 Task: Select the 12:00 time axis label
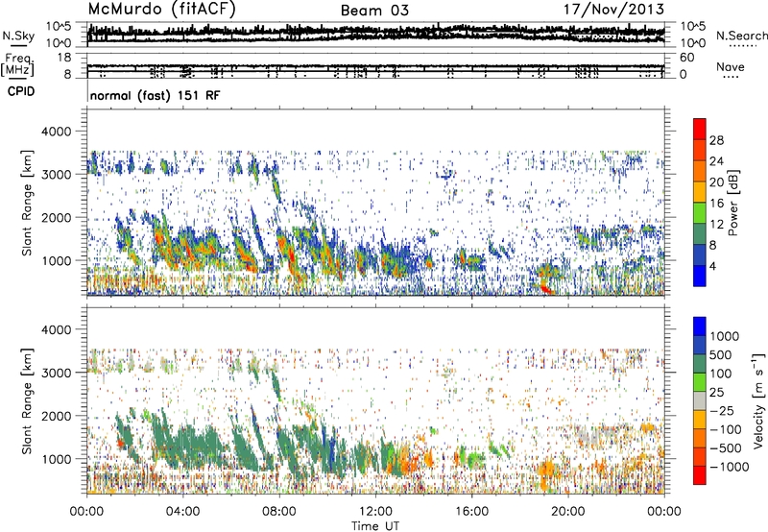(x=375, y=512)
